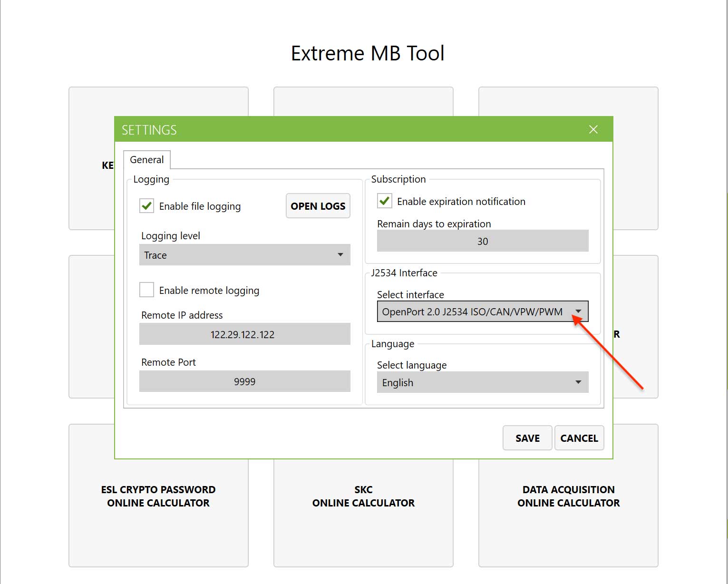Screen dimensions: 728x584
Task: Click the Remote Port field showing 9999
Action: [244, 381]
